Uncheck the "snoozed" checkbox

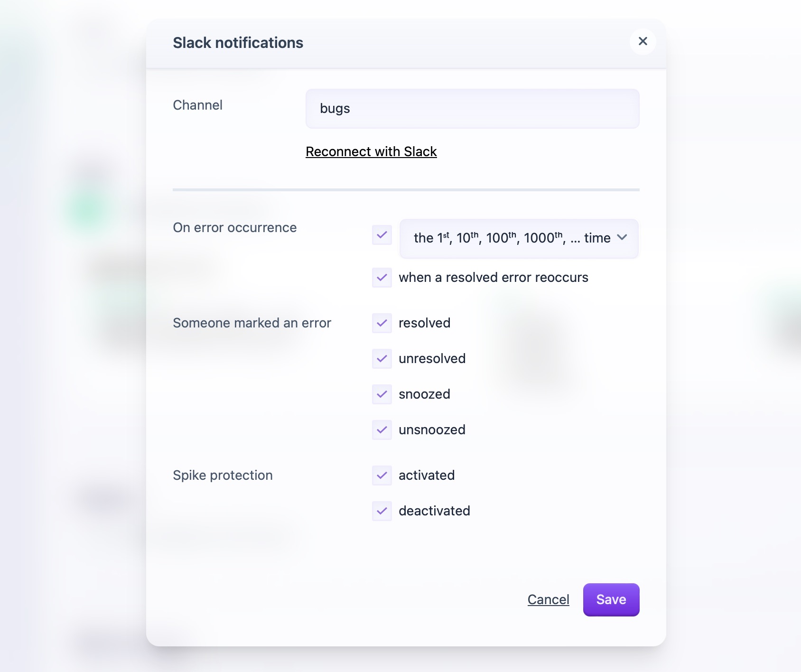point(382,394)
